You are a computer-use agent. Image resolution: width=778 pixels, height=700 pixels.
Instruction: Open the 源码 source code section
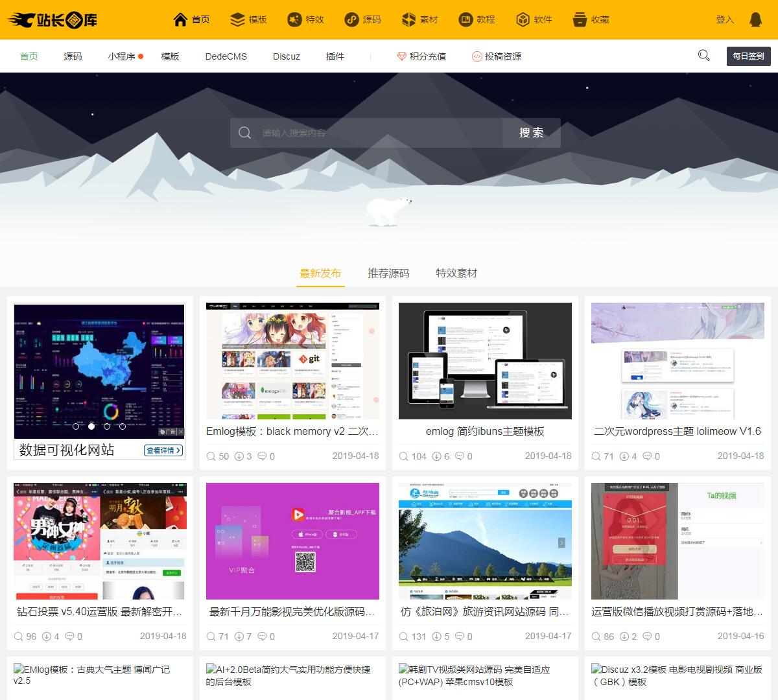coord(362,19)
